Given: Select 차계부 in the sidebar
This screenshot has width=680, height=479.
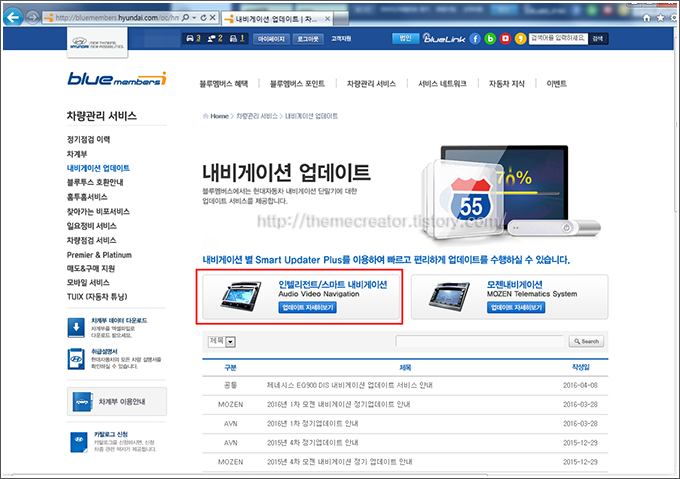Looking at the screenshot, I should [77, 154].
